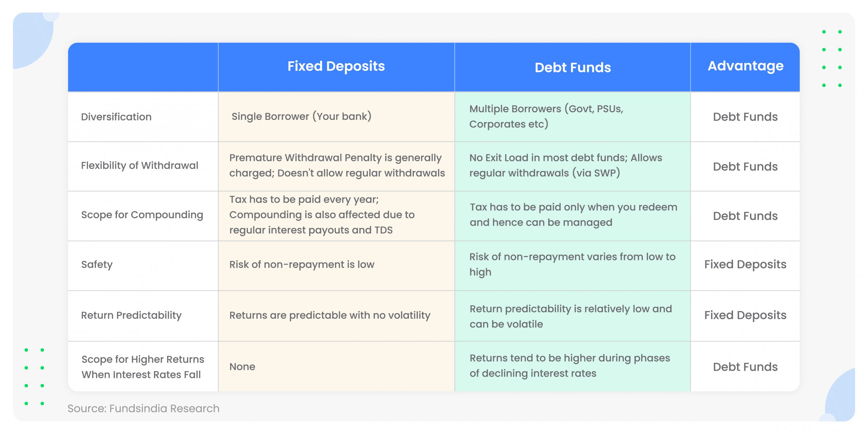Click 'Risk of non-repayment is low' cell
This screenshot has height=434, width=868.
coord(302,264)
